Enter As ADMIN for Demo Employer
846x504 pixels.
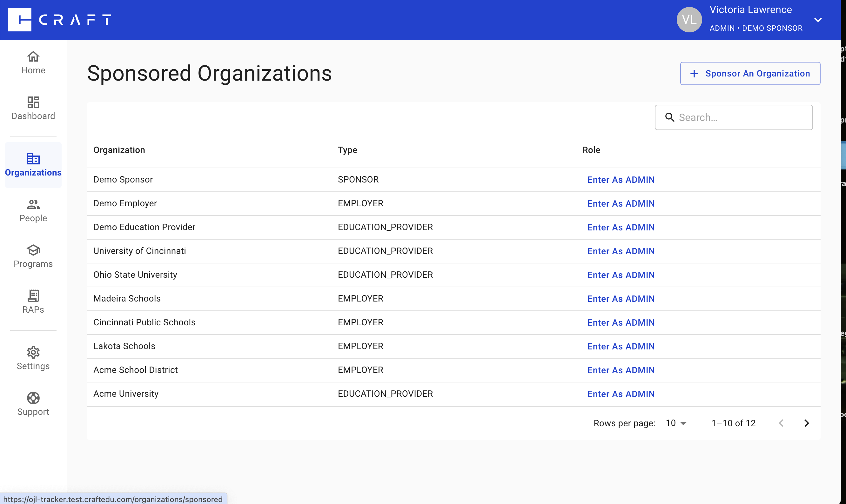(621, 203)
